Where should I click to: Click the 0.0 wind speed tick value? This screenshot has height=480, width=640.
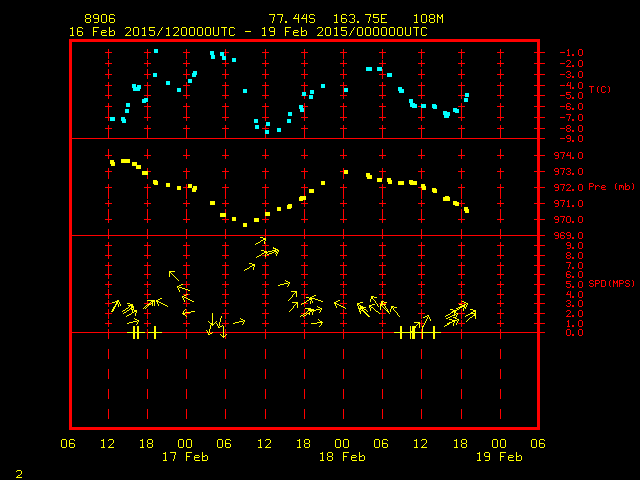[x=574, y=333]
